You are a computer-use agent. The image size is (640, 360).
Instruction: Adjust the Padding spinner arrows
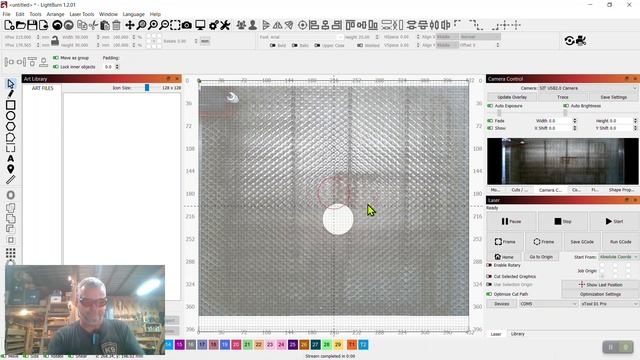click(117, 67)
